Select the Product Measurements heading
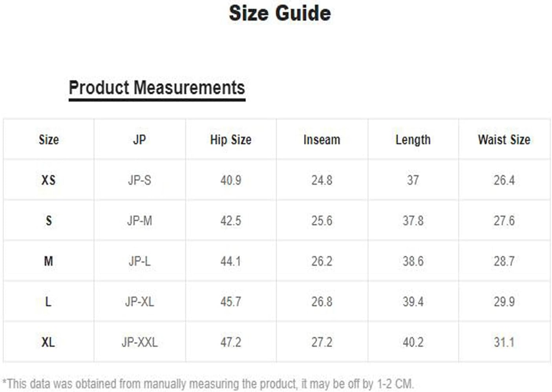The image size is (552, 392). point(157,88)
